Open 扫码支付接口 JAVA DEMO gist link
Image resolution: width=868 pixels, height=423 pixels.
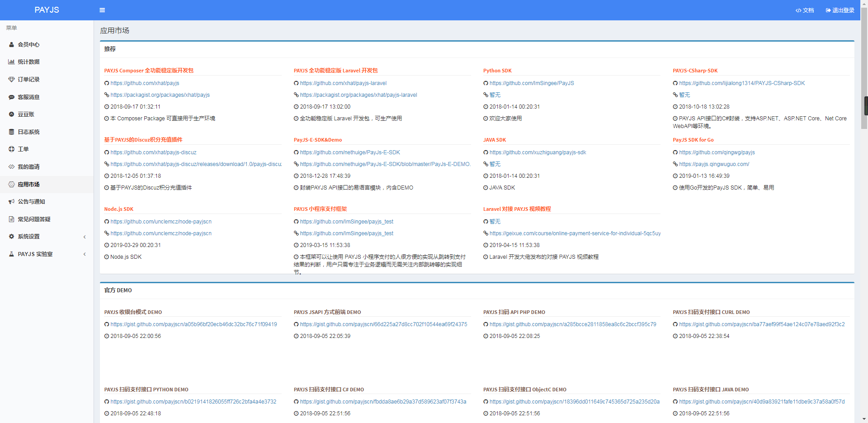(762, 402)
